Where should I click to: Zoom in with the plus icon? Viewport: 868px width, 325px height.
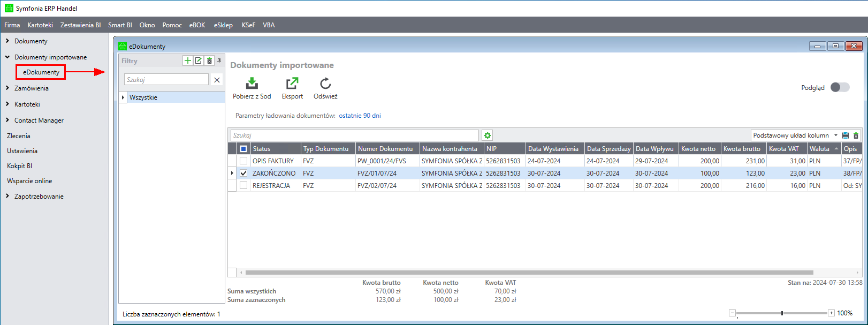pyautogui.click(x=831, y=313)
